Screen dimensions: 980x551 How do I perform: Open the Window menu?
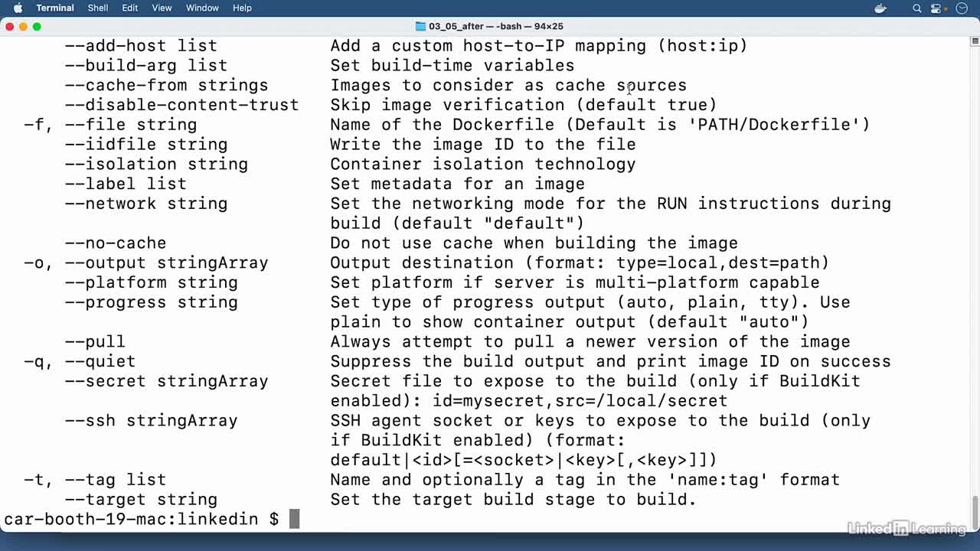[202, 8]
